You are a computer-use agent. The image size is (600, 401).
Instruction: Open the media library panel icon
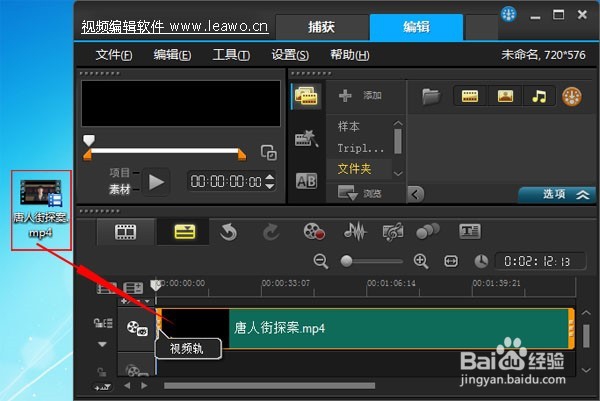(x=306, y=96)
